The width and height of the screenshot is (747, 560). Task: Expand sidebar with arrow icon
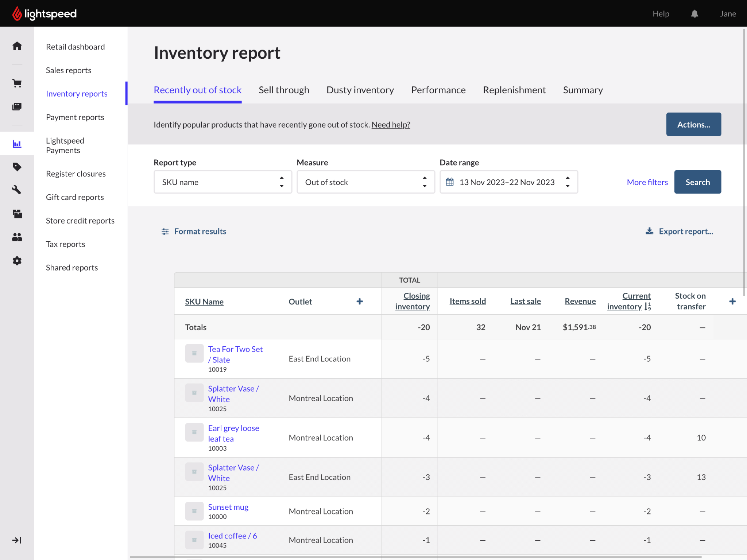pyautogui.click(x=17, y=540)
